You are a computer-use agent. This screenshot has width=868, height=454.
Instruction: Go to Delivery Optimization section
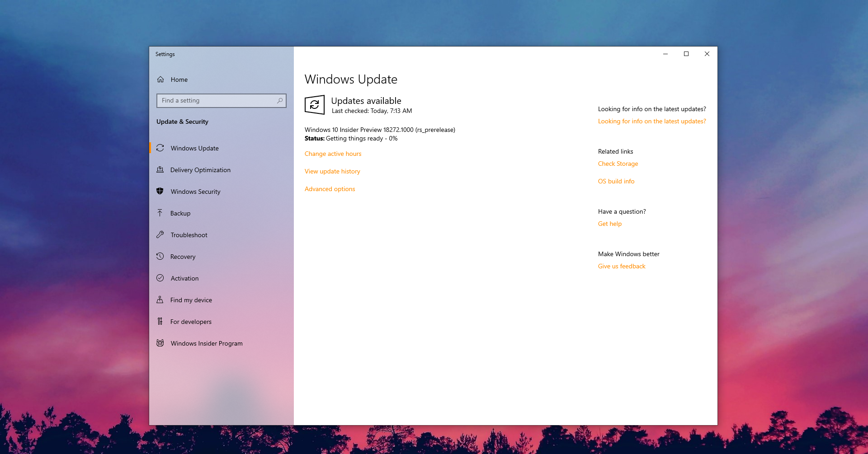click(x=222, y=170)
